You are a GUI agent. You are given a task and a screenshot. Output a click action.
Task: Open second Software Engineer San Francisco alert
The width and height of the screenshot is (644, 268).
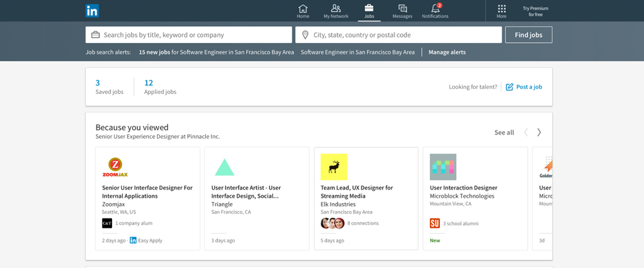click(x=358, y=52)
